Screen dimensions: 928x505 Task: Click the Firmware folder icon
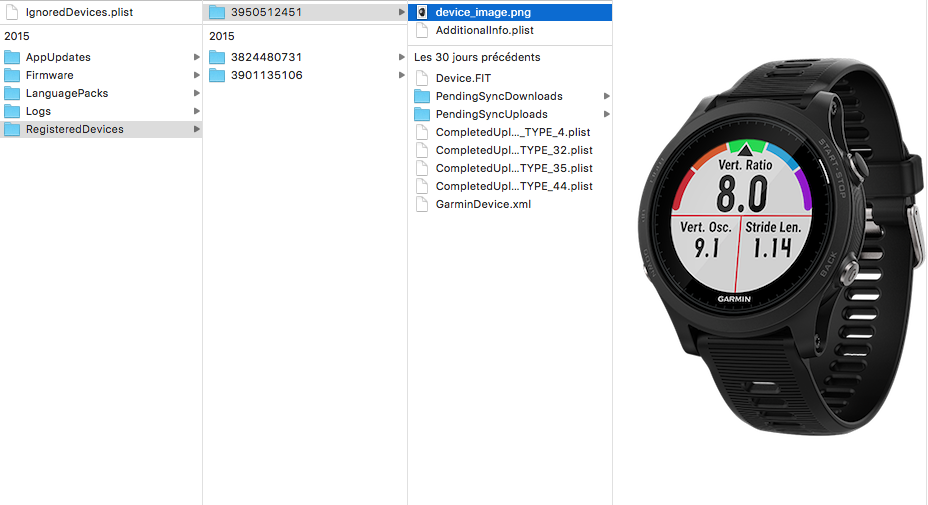click(12, 75)
